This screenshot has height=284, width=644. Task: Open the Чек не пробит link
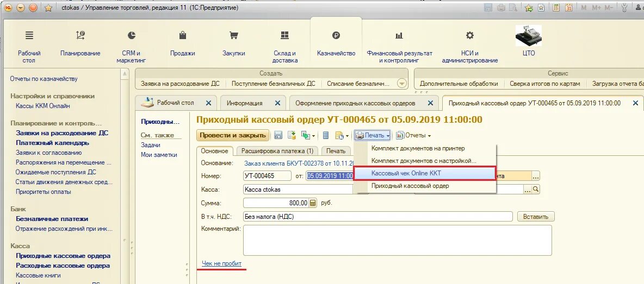pos(221,263)
